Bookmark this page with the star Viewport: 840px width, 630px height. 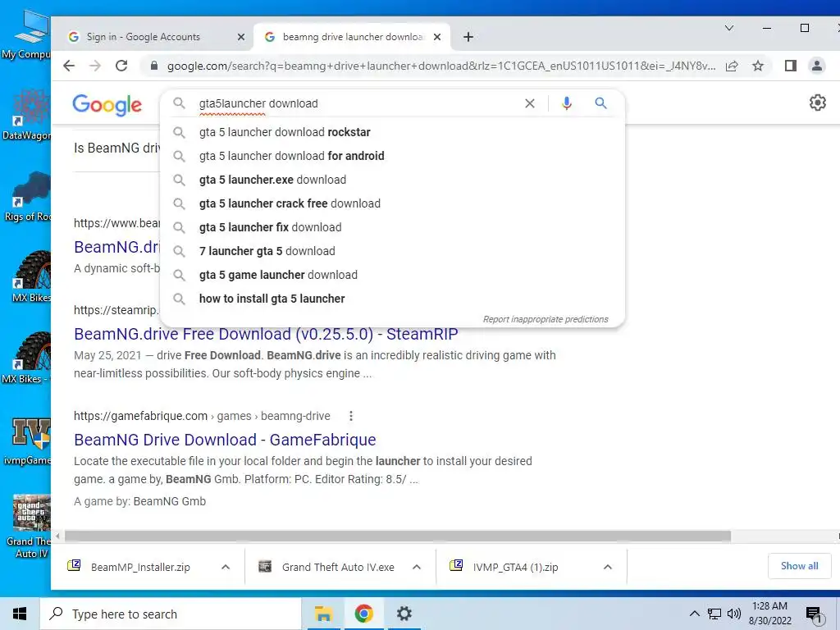coord(757,66)
